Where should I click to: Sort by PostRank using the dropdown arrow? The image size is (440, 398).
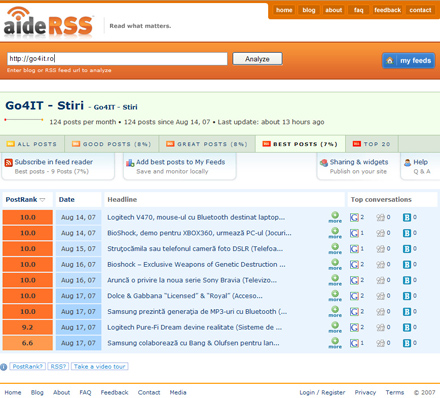coord(42,200)
